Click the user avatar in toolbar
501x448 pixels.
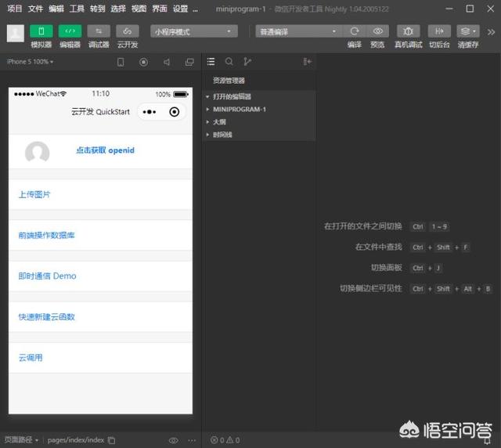16,33
